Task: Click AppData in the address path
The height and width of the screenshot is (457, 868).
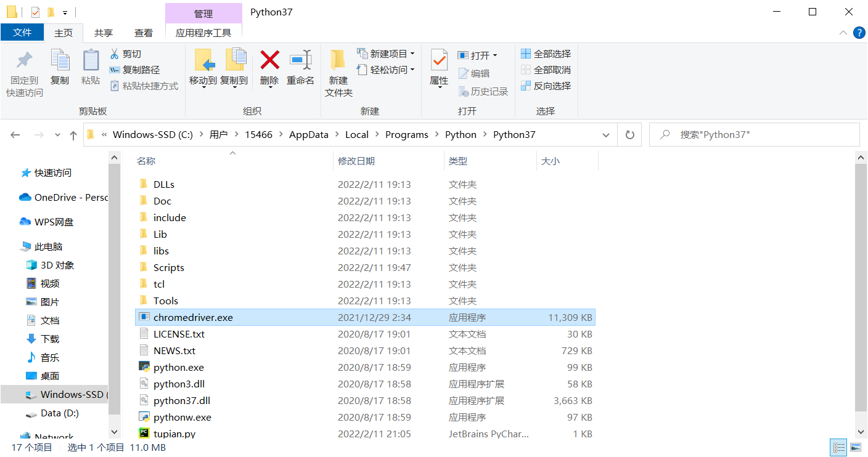Action: click(309, 135)
